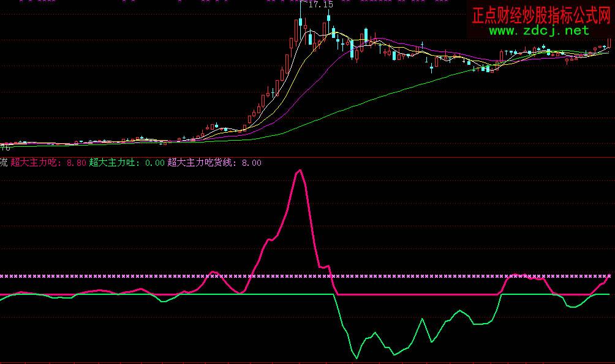Click the flat pink zero-line segment in indicator panel
The height and width of the screenshot is (364, 615).
point(417,294)
